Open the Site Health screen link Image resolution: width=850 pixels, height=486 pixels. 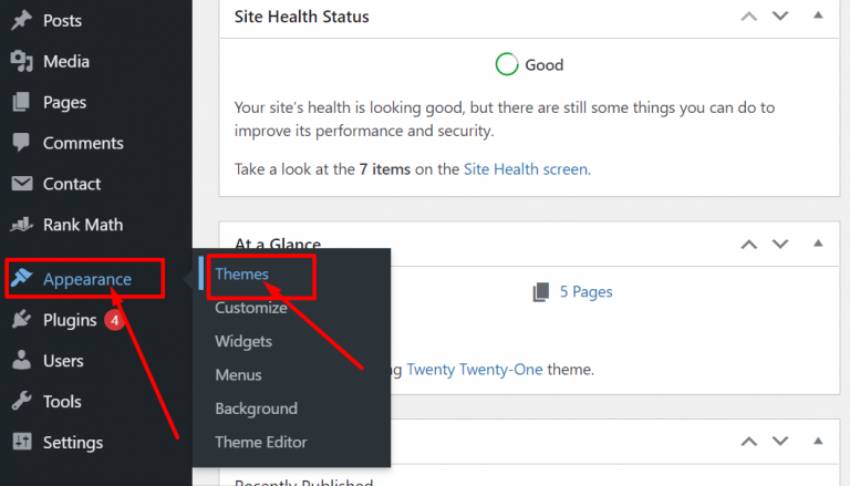pos(525,169)
